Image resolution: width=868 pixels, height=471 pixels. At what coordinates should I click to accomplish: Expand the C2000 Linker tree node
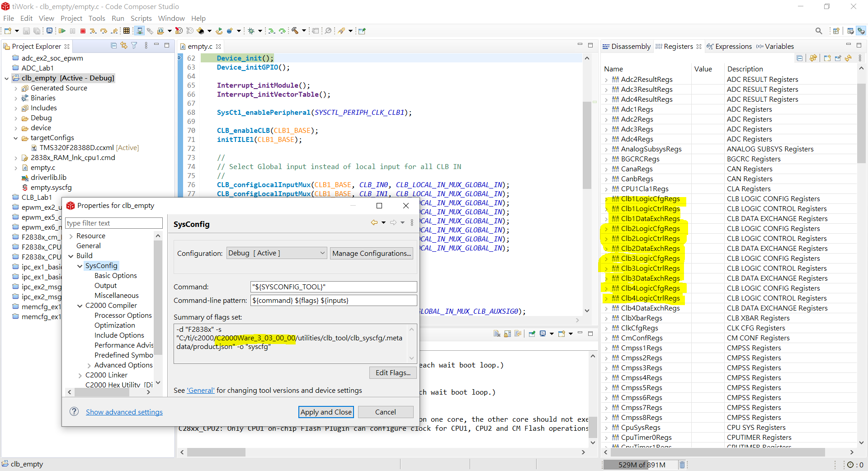click(x=80, y=375)
